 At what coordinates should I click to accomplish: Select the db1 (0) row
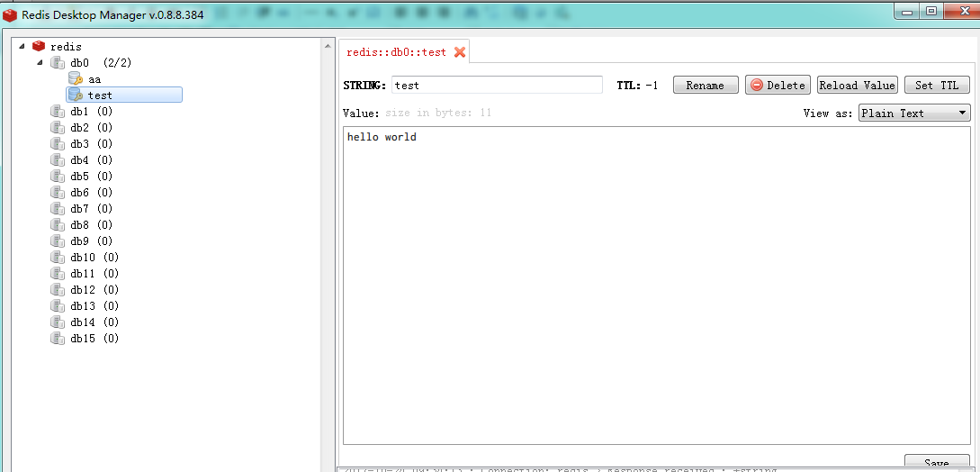(91, 112)
